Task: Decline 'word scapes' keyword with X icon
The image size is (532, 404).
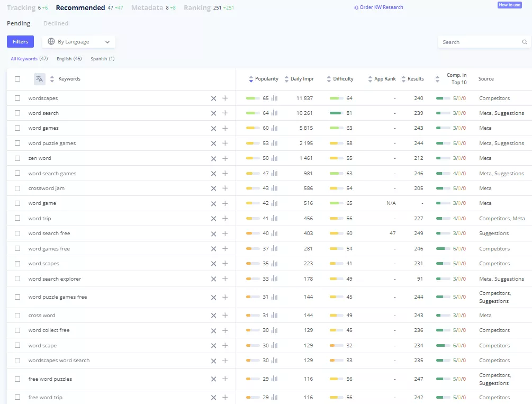Action: [213, 264]
